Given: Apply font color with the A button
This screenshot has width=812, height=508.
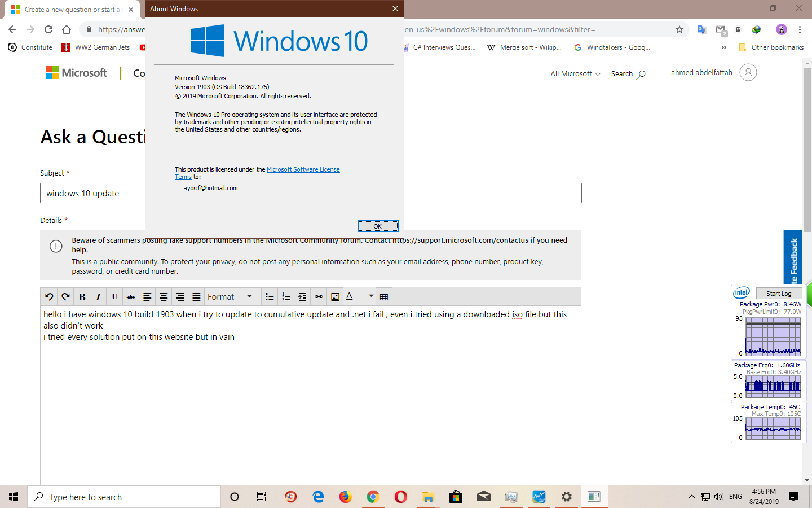Looking at the screenshot, I should point(350,297).
